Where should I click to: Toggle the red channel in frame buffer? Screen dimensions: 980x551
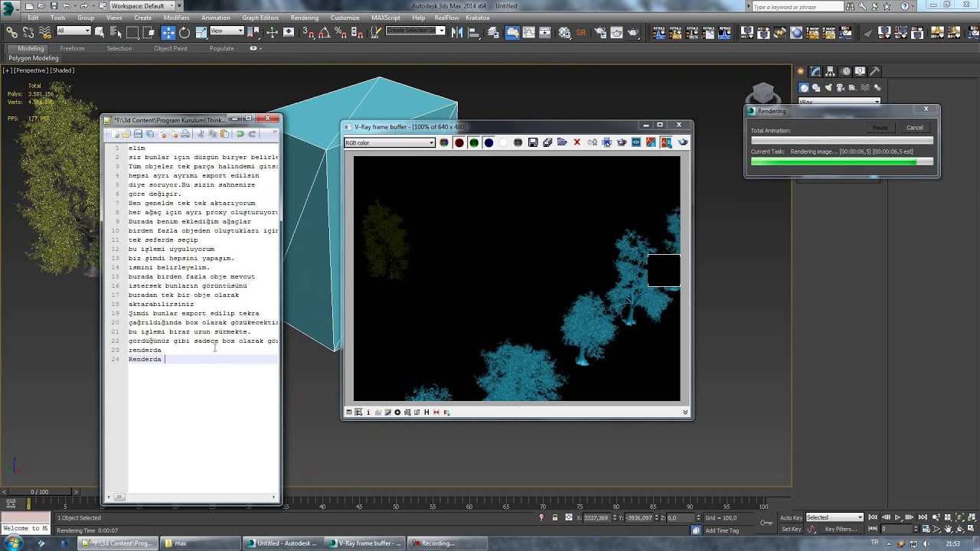[459, 142]
